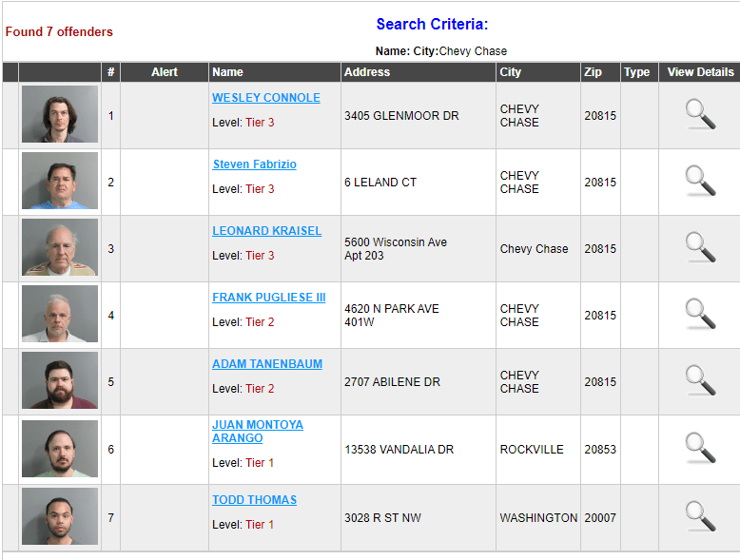Viewport: 740px width, 560px height.
Task: Open the Steven Fabrizio name link
Action: click(254, 164)
